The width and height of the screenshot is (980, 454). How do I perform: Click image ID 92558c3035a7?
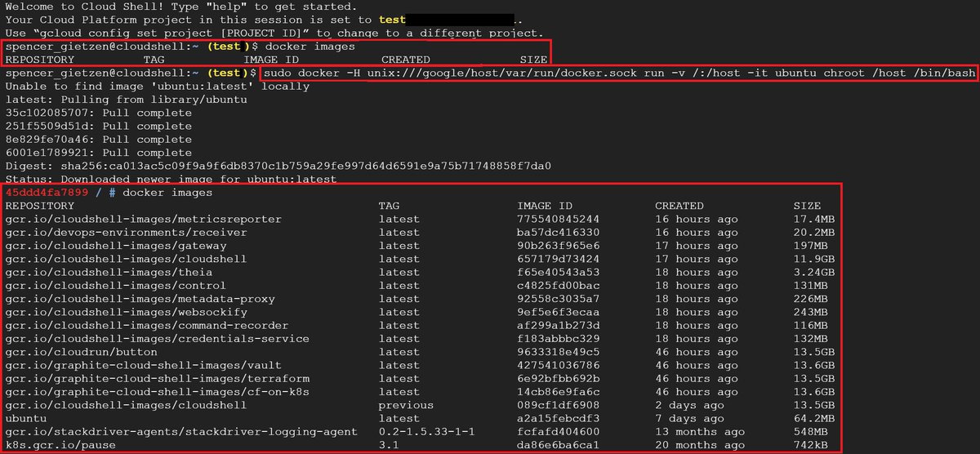pyautogui.click(x=559, y=298)
